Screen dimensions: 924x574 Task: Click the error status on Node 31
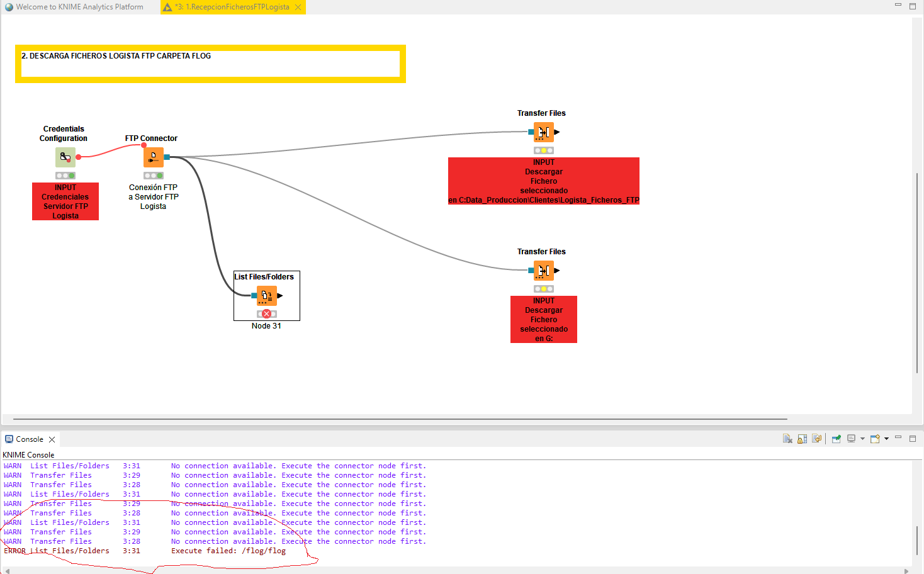point(267,313)
